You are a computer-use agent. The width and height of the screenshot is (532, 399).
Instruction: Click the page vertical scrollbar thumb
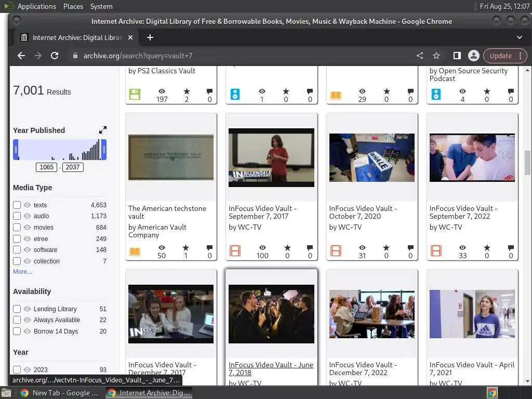coord(528,163)
